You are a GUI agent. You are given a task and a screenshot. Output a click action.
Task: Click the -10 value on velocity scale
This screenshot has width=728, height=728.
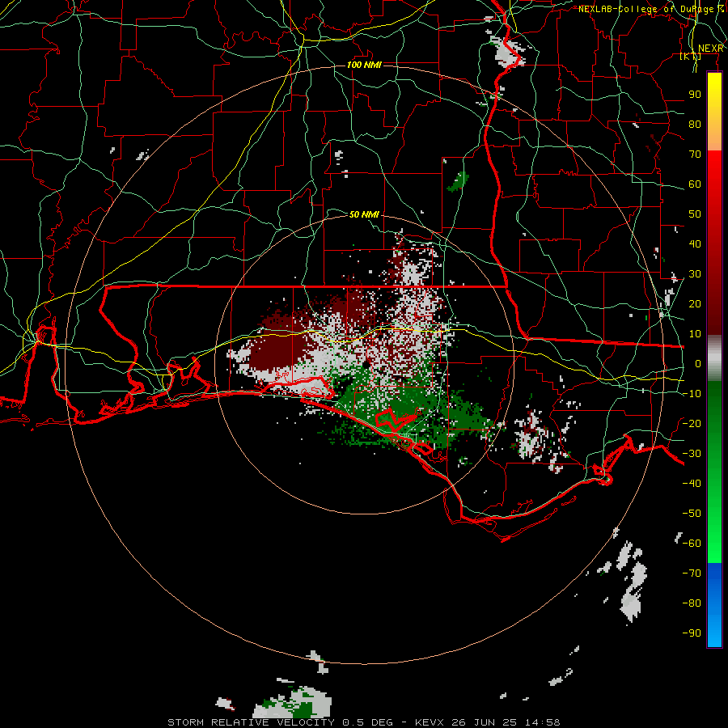pyautogui.click(x=692, y=394)
